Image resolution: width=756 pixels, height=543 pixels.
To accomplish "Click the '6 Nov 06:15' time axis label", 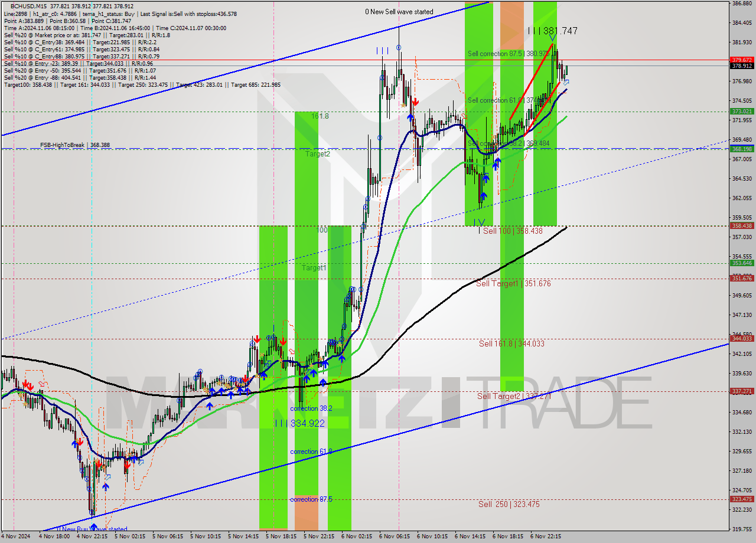I will [x=394, y=537].
